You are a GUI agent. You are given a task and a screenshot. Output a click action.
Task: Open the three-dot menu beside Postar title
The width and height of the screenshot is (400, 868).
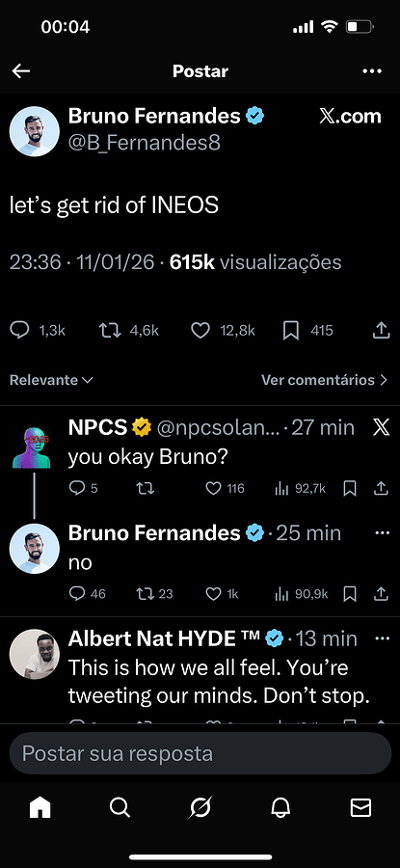pyautogui.click(x=372, y=70)
